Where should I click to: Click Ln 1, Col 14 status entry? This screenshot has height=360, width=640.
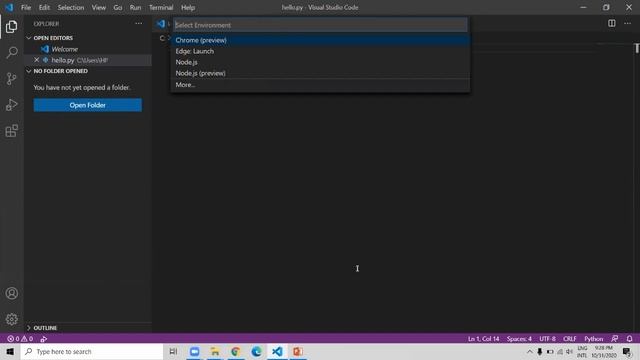click(483, 339)
